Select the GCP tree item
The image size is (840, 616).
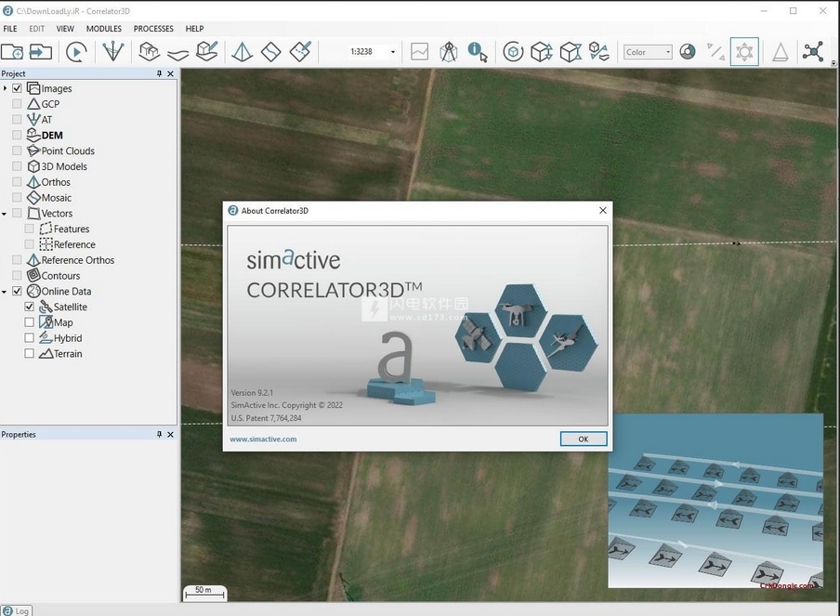click(50, 104)
